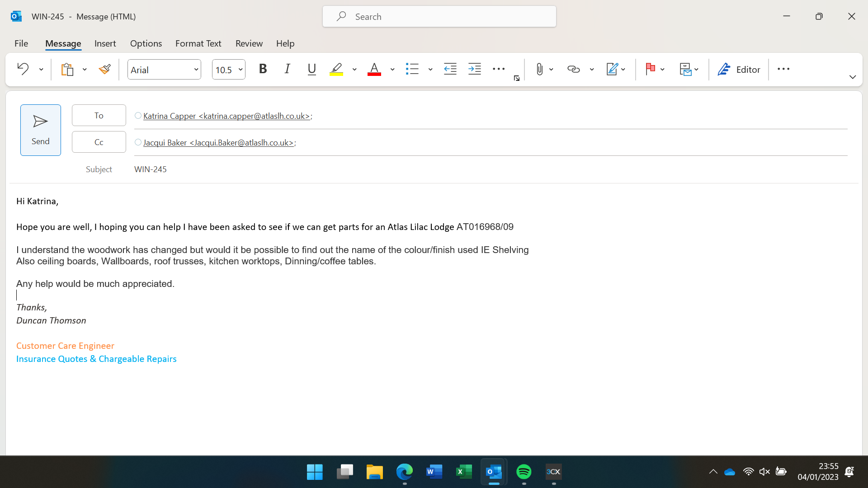Viewport: 868px width, 488px height.
Task: Click the Increase Indent icon
Action: tap(474, 69)
